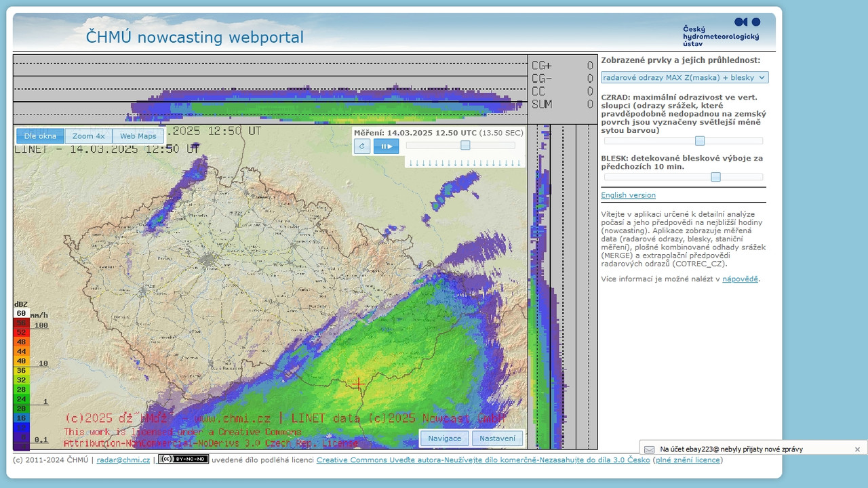Select the 'Zoom 4x' view tab
868x488 pixels.
[x=89, y=136]
